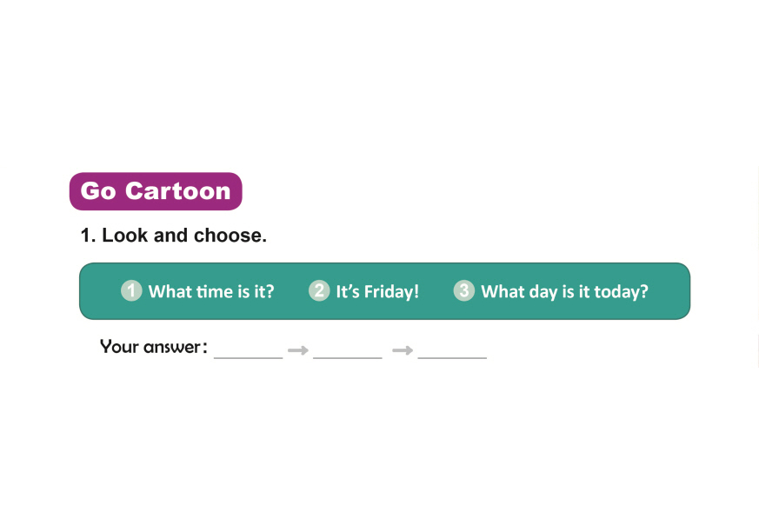Image resolution: width=759 pixels, height=532 pixels.
Task: Select the second answer blank
Action: click(348, 349)
